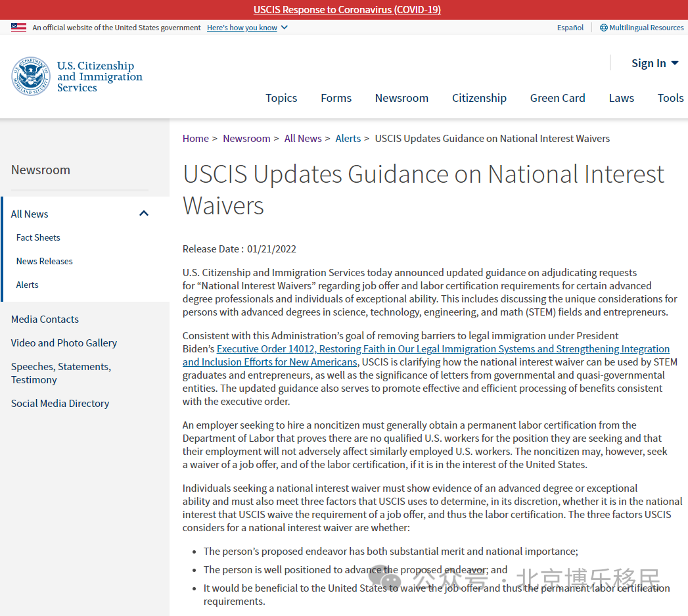688x616 pixels.
Task: Open Alerts in sidebar
Action: tap(27, 285)
